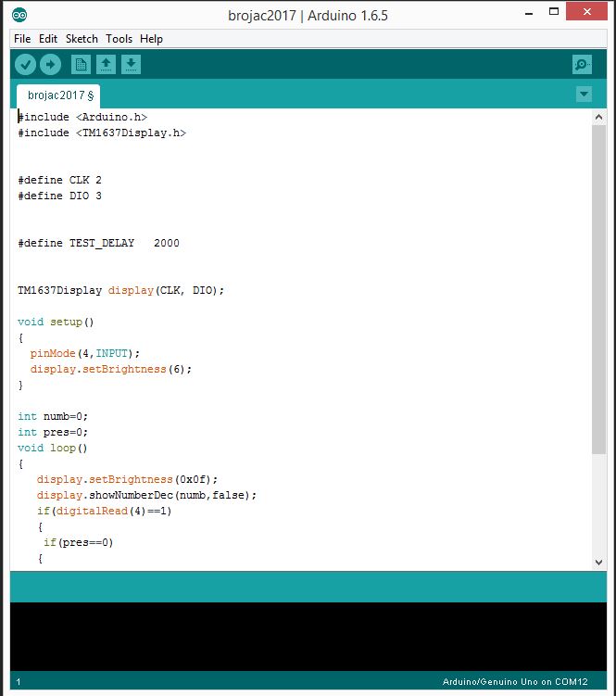Open the Sketch menu
Image resolution: width=616 pixels, height=696 pixels.
82,39
